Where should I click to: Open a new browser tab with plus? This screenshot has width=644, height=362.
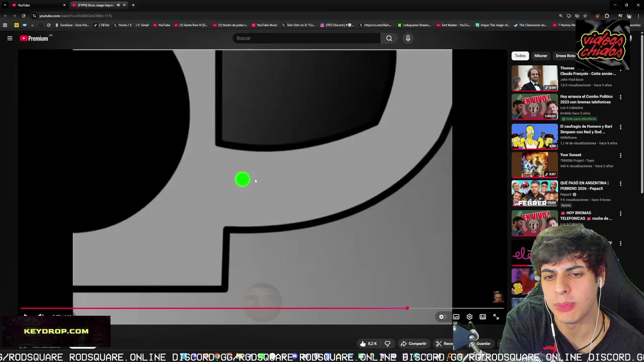coord(133,5)
